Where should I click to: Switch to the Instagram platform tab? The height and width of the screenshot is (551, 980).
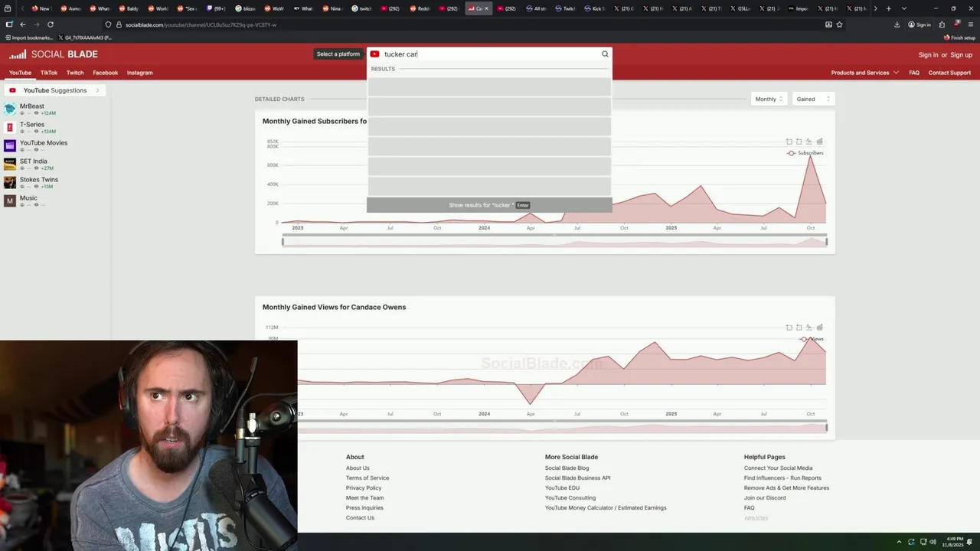click(140, 73)
